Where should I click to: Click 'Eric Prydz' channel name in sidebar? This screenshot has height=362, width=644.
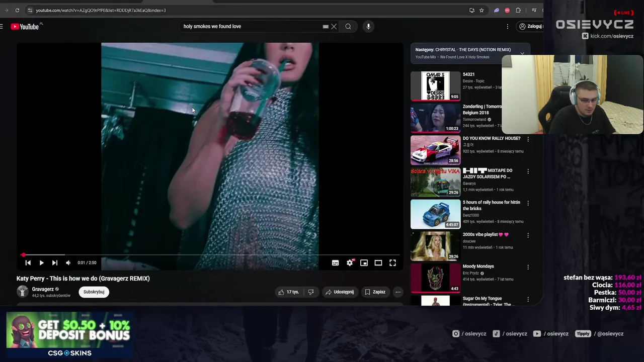coord(471,273)
